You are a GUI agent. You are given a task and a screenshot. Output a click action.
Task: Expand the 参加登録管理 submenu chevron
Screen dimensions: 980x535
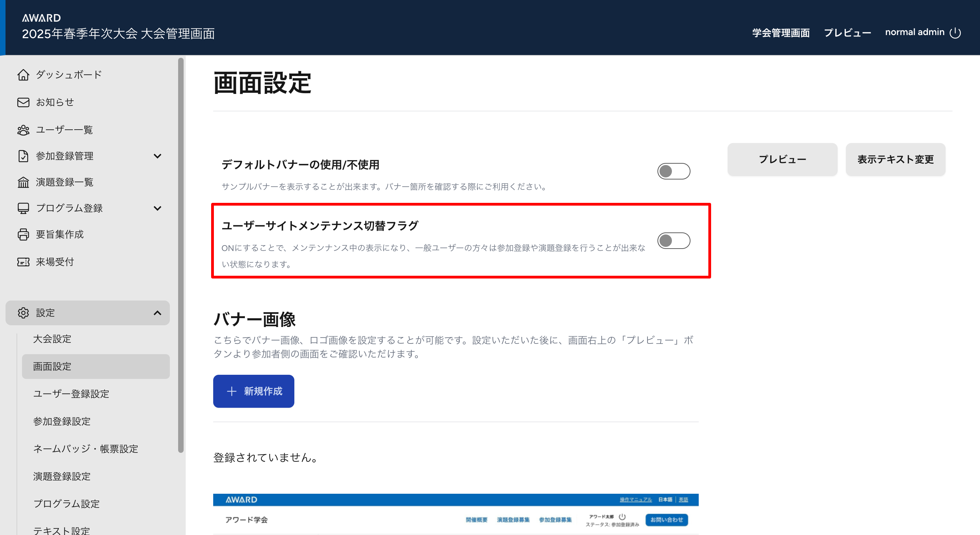[x=157, y=156]
